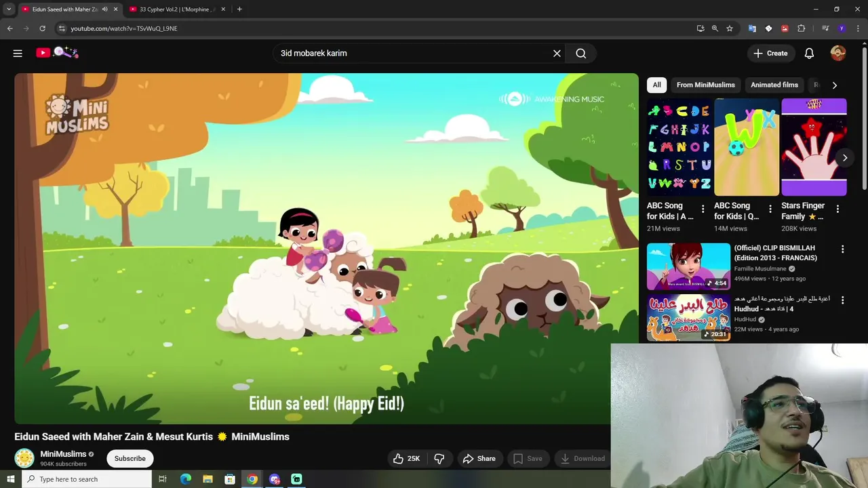
Task: Open the browser zoom magnifier icon
Action: tap(715, 28)
